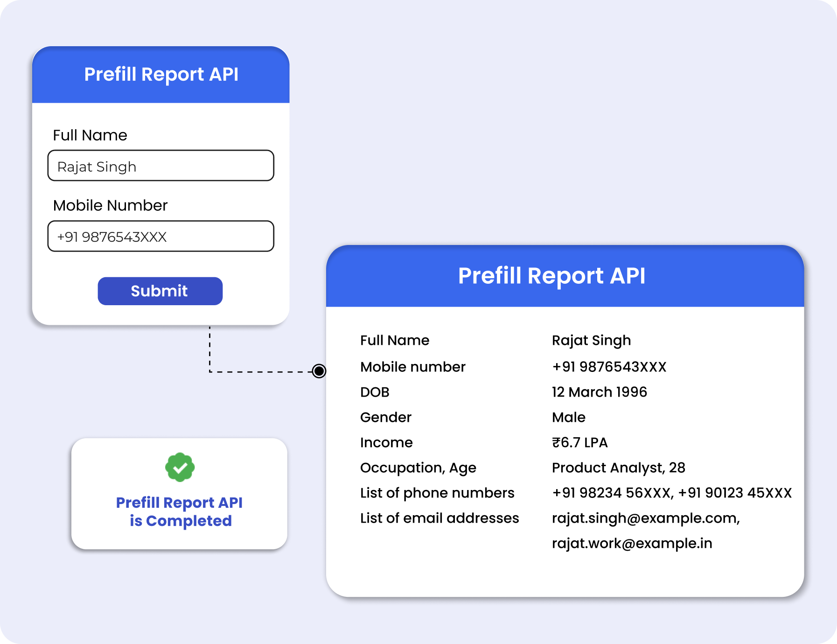
Task: Click the Rajat Singh value in report card
Action: (591, 340)
